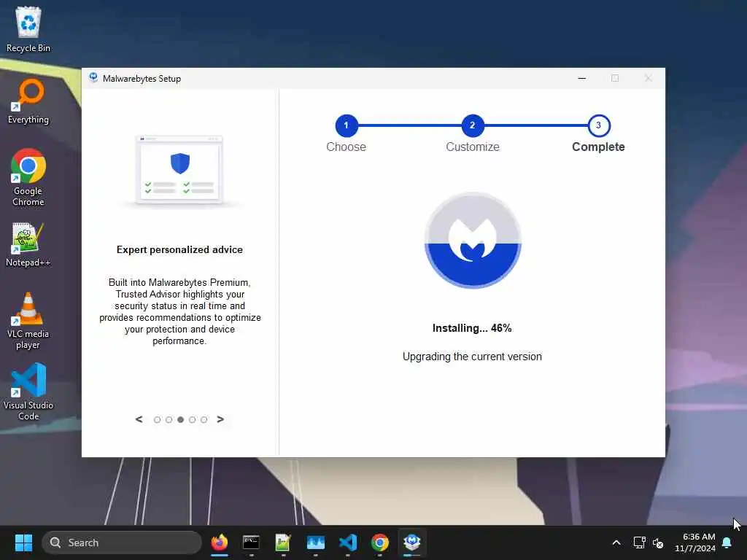Select the Notepad++ desktop shortcut

28,244
